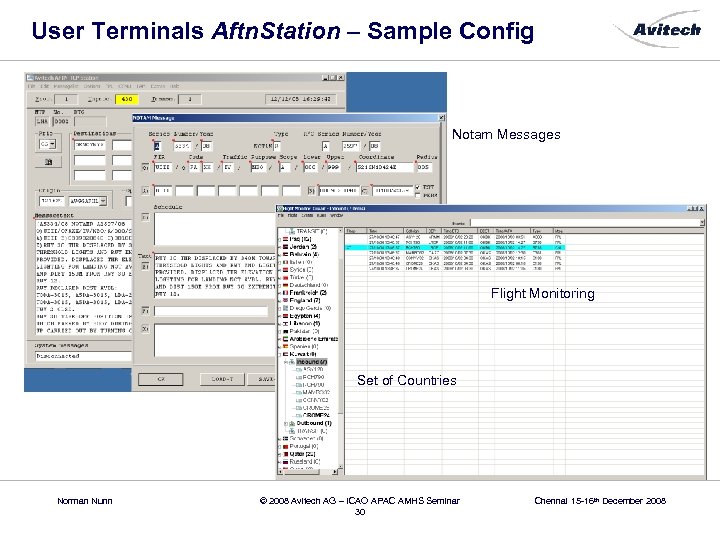Click the Spanien flag icon in tree
Viewport: 720px width, 540px height.
click(286, 347)
